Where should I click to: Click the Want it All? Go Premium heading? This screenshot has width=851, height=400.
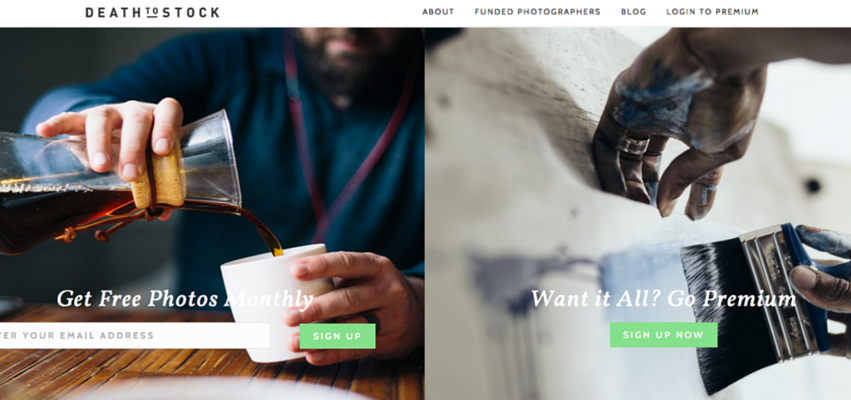[663, 299]
